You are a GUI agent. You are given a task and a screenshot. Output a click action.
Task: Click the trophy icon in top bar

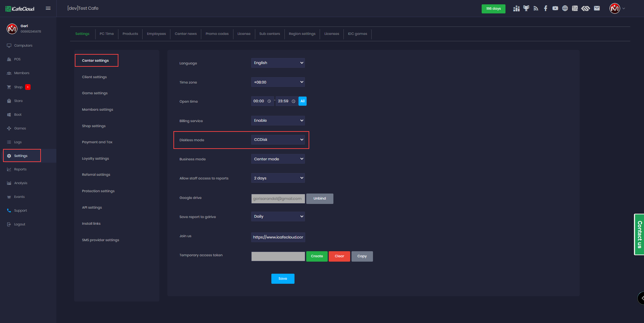526,8
